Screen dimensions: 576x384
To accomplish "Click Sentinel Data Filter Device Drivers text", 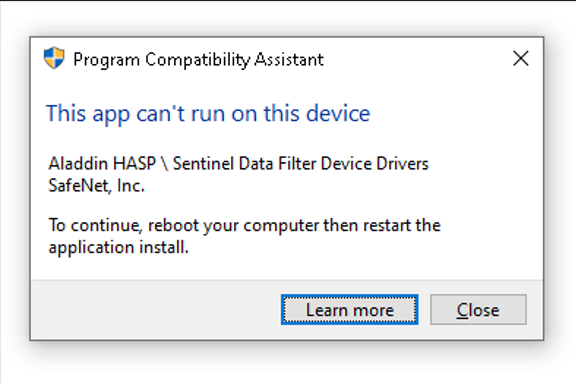I will point(300,164).
